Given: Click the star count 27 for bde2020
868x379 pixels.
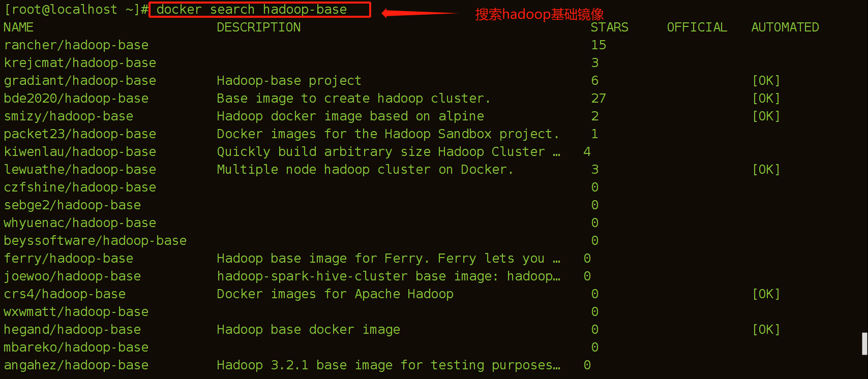Looking at the screenshot, I should click(x=598, y=99).
